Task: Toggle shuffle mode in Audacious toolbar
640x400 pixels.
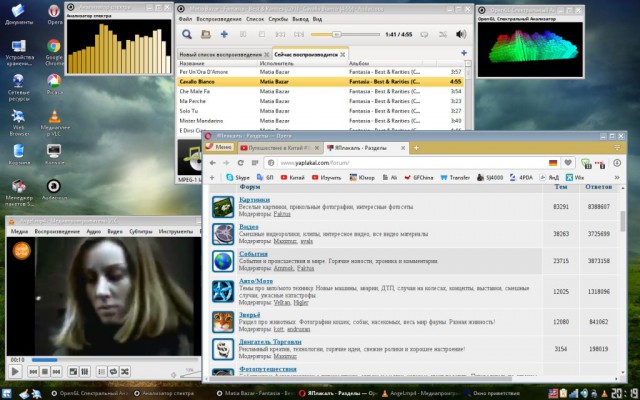Action: 443,35
